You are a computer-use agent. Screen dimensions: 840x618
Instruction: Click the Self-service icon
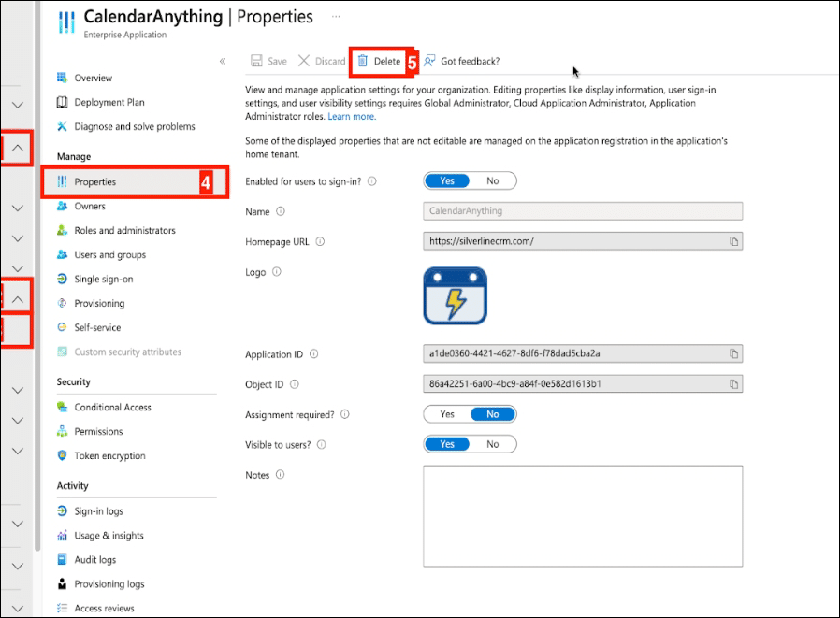click(62, 327)
